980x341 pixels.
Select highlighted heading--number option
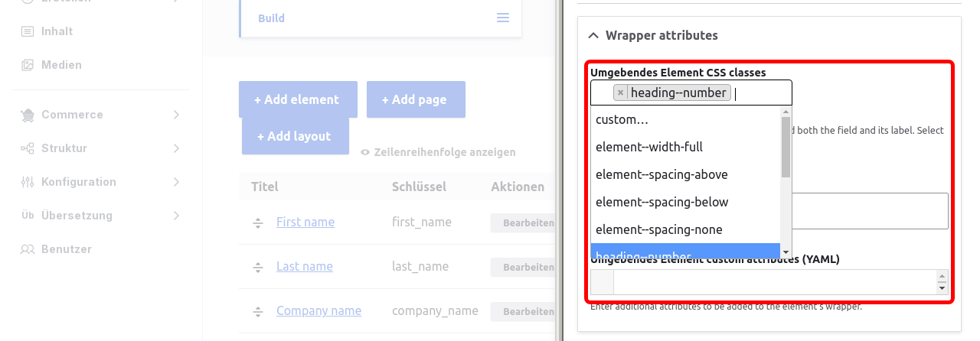coord(685,251)
